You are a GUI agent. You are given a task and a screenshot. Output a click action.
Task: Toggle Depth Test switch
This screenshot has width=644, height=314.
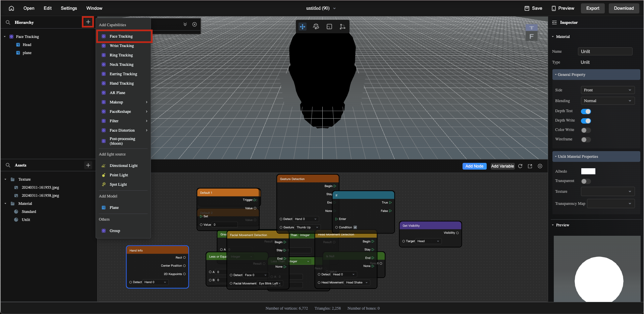[x=586, y=111]
